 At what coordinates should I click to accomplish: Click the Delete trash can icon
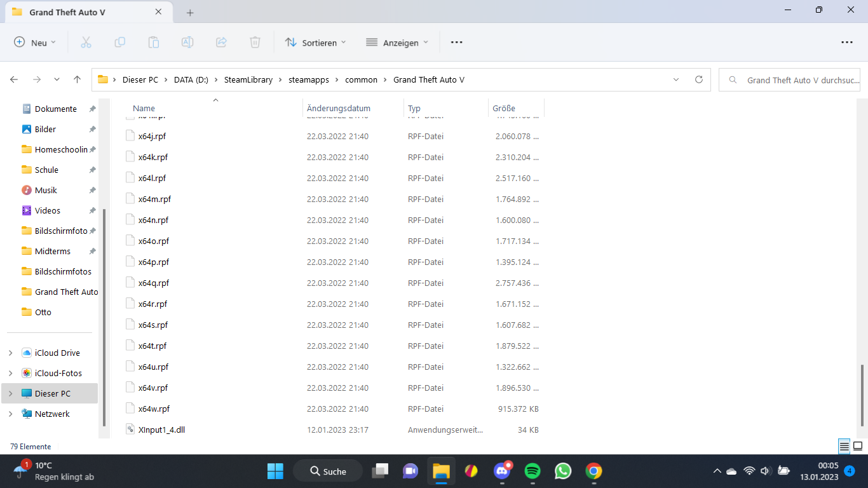click(x=255, y=43)
